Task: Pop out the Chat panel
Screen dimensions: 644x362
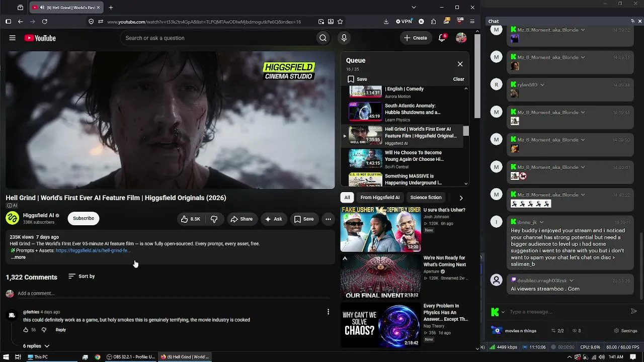Action: click(632, 21)
